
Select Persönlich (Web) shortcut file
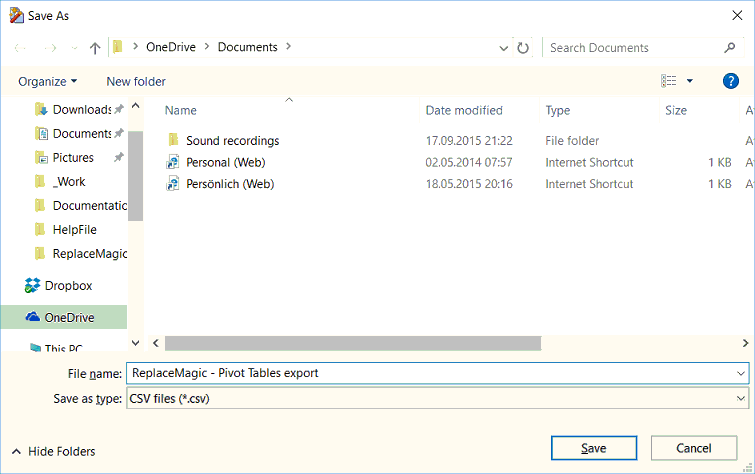(230, 184)
